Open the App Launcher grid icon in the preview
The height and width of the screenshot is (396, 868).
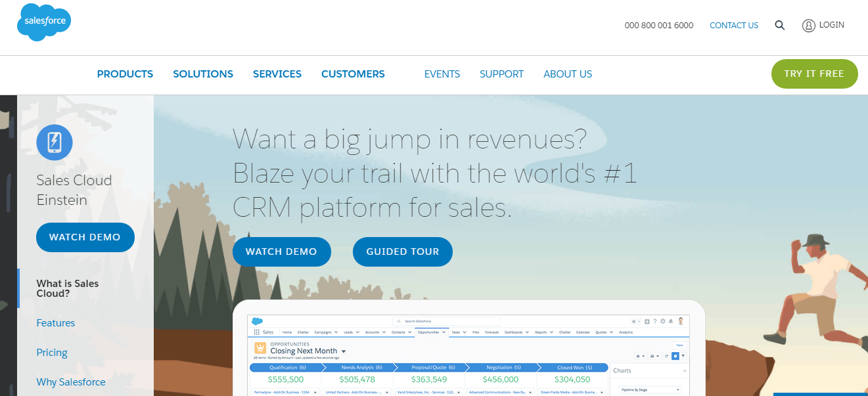(257, 332)
